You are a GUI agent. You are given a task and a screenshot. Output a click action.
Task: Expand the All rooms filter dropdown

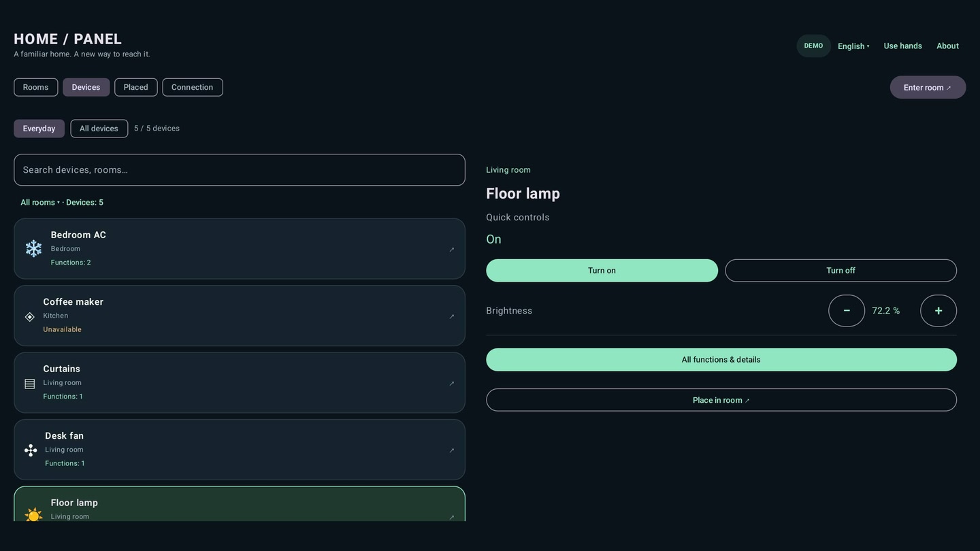click(x=40, y=203)
